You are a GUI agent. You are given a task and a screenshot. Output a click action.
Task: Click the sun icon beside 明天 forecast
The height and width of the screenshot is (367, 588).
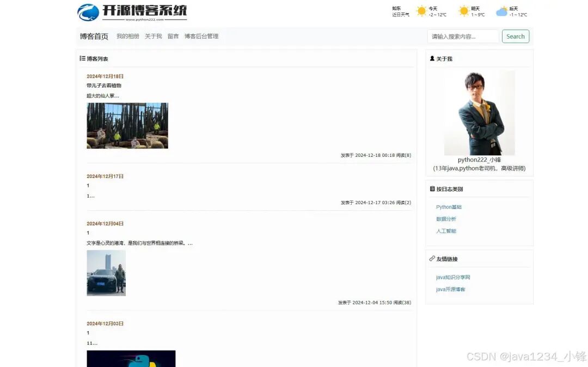[x=464, y=10]
